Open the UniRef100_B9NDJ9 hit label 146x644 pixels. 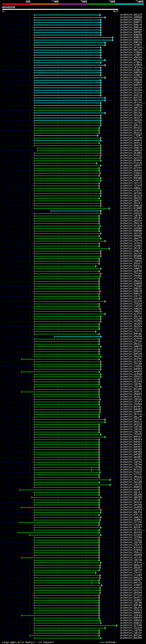point(131,37)
